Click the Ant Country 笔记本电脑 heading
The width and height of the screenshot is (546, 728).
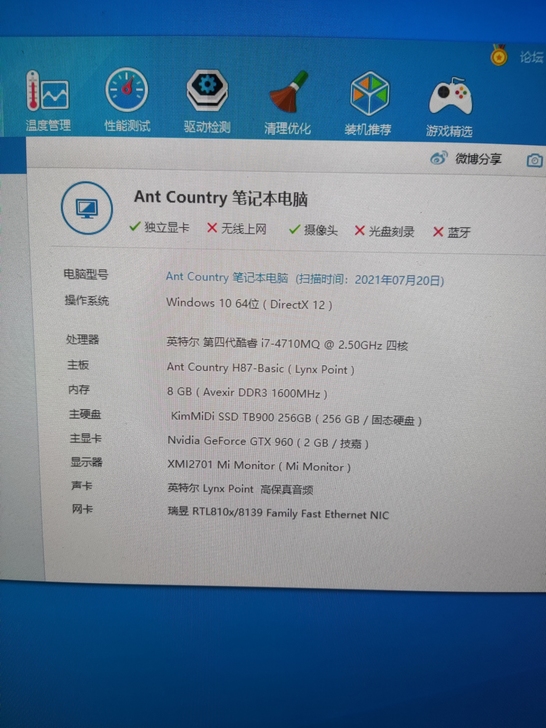(x=221, y=198)
